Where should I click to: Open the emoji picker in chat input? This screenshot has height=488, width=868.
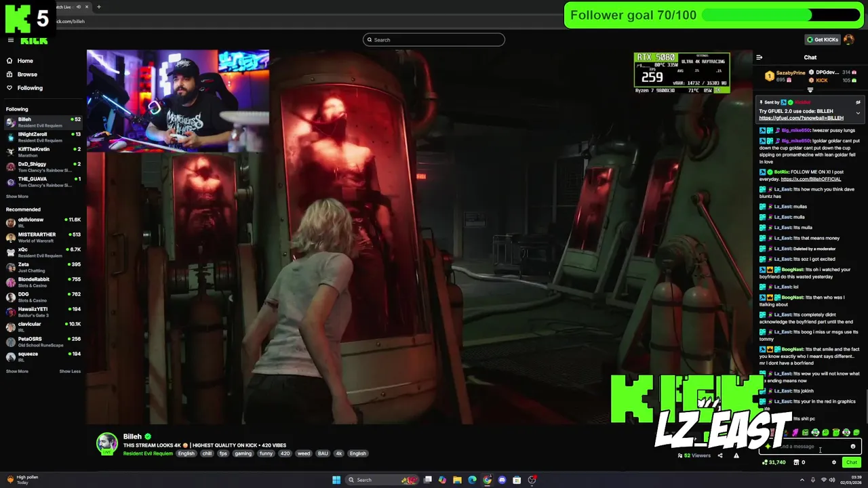click(x=853, y=447)
